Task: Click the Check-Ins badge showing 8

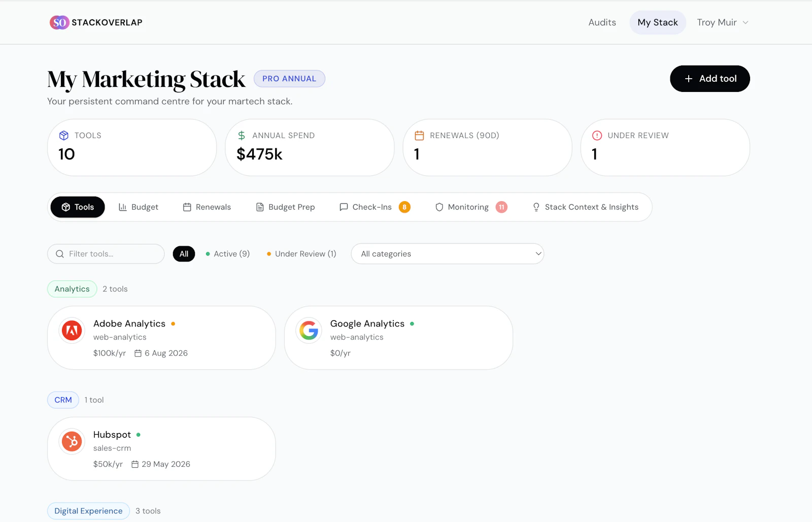Action: pos(404,207)
